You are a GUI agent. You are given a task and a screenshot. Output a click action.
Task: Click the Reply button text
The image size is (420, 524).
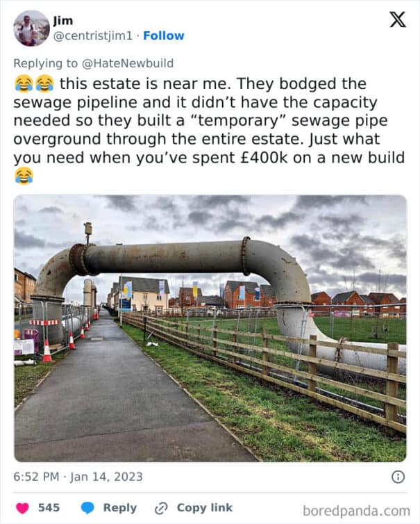point(120,507)
